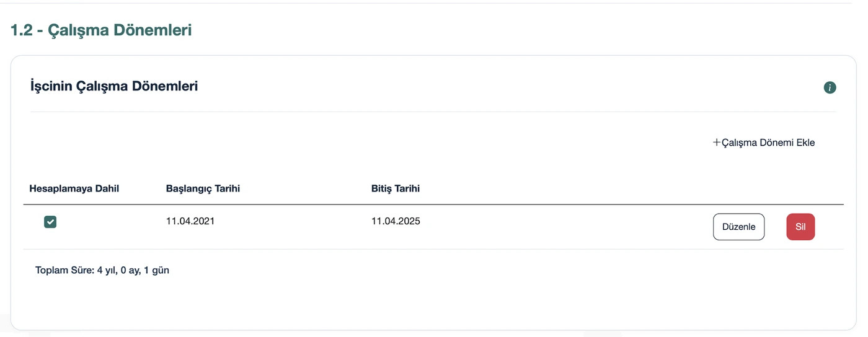Image resolution: width=868 pixels, height=337 pixels.
Task: Select the row between end date and Düzenle
Action: tap(433, 227)
